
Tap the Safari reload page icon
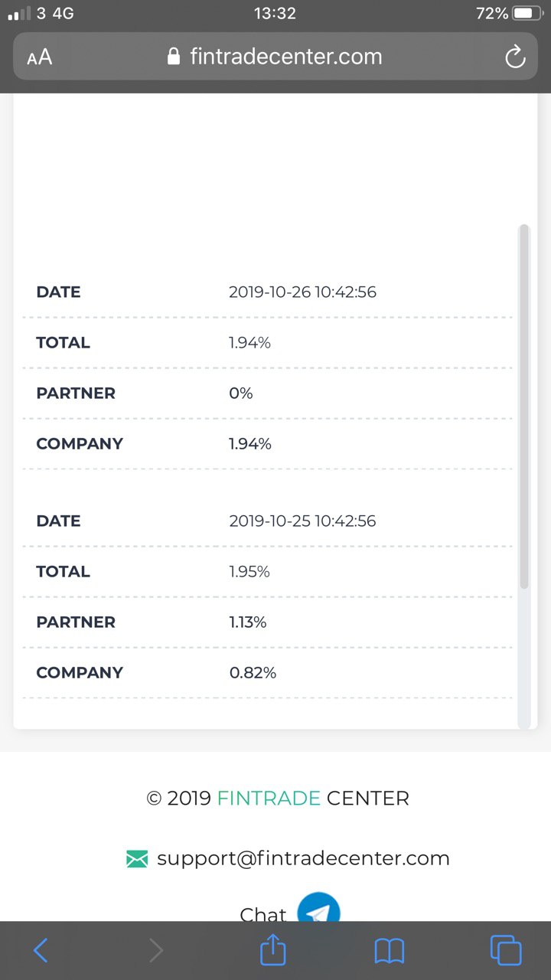[515, 57]
